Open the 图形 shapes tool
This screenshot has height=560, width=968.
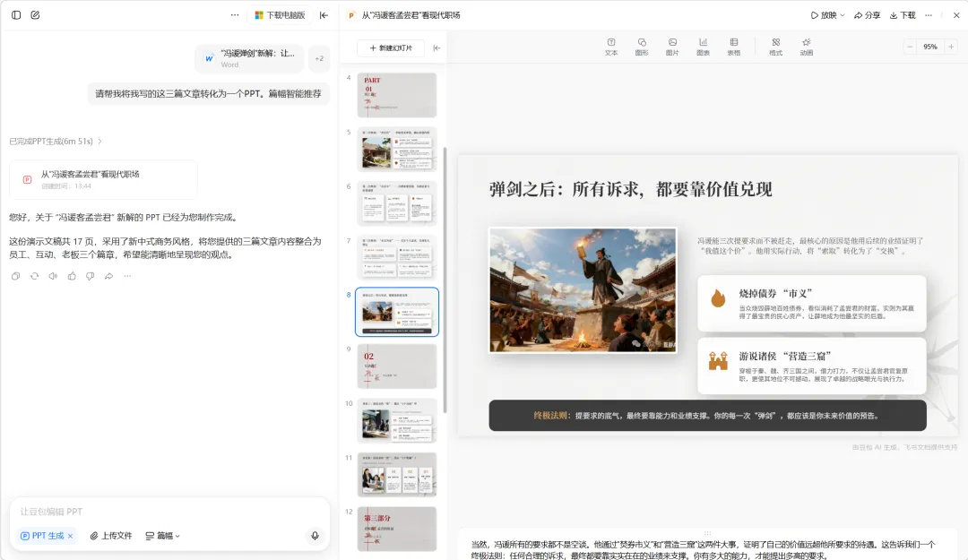point(642,47)
